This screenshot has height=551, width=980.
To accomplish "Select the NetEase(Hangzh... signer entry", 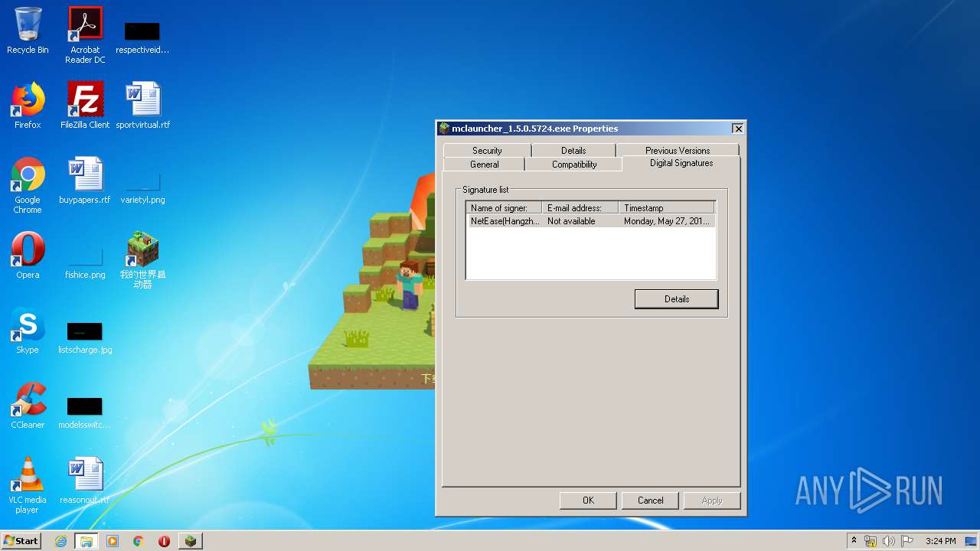I will [505, 221].
